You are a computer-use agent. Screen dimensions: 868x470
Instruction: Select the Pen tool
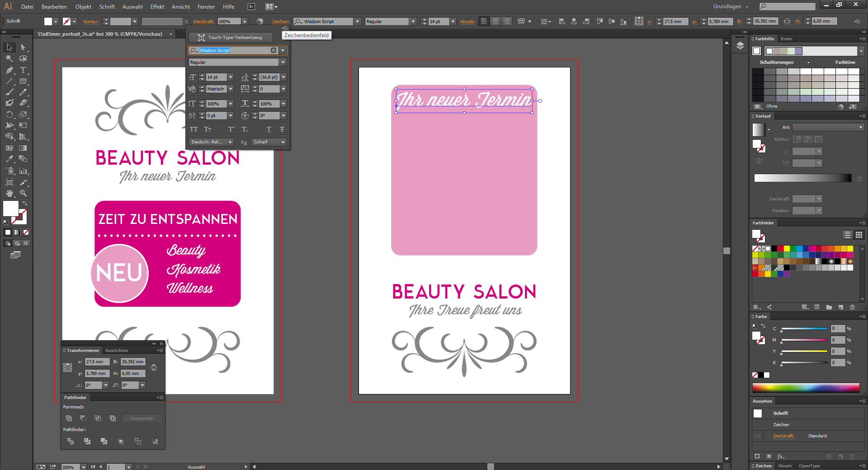(9, 70)
